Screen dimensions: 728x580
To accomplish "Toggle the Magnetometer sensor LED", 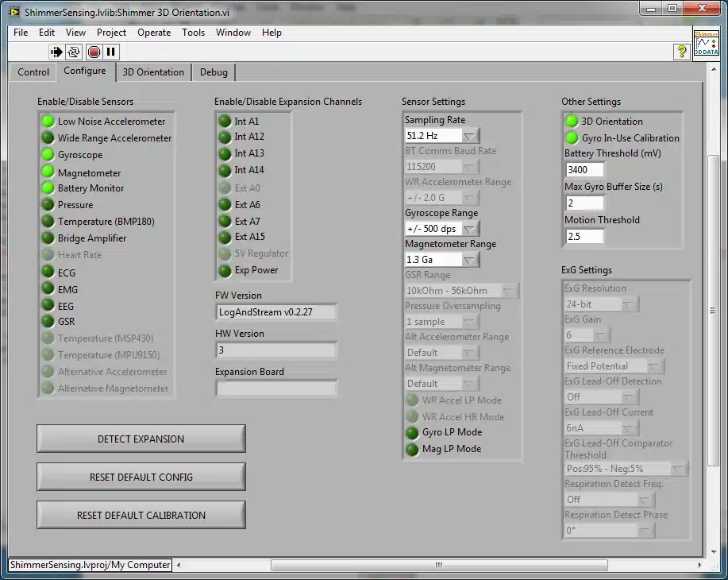I will 48,172.
